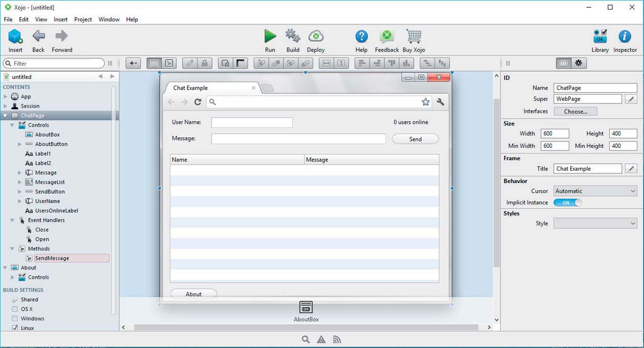Screen dimensions: 644x348
Task: Fill width with the horizontal arrows icon
Action: point(326,63)
